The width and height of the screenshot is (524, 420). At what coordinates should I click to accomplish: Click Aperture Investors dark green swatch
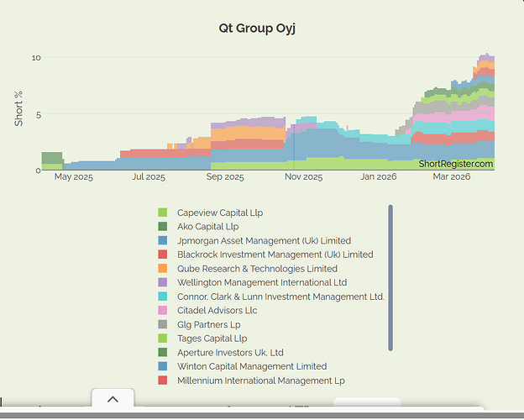[162, 352]
